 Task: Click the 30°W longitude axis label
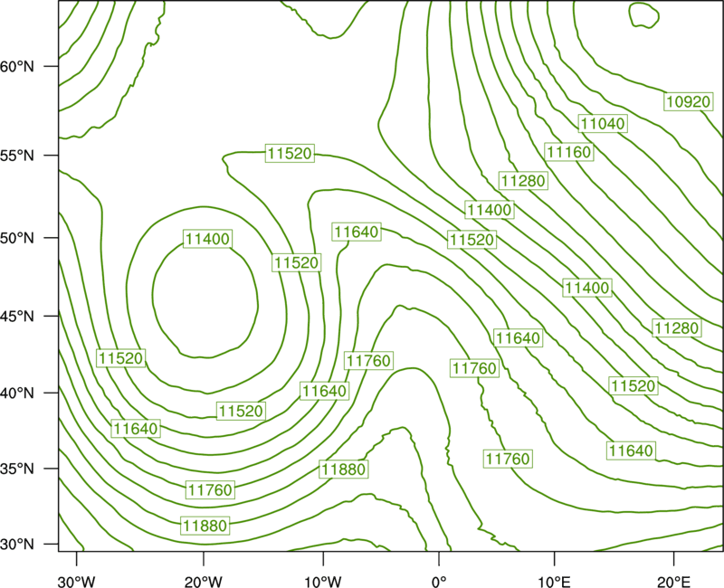tap(76, 582)
